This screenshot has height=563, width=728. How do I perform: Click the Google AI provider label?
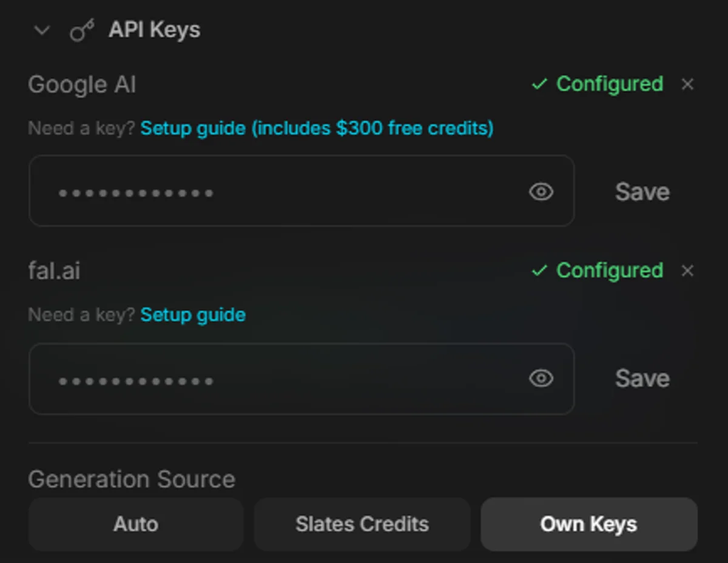coord(82,85)
